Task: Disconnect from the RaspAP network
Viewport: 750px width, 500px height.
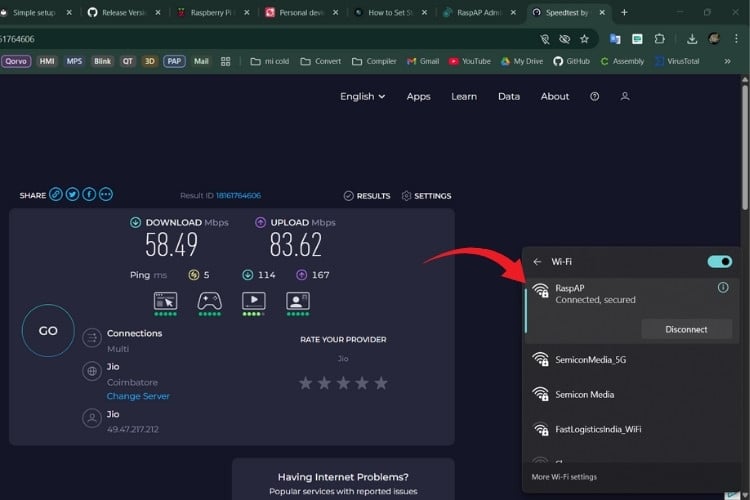Action: pos(686,329)
